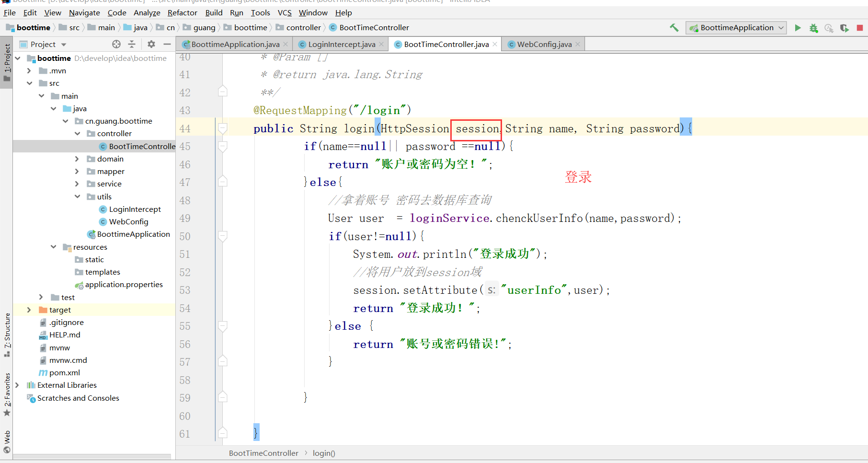868x463 pixels.
Task: Hide the Project tool window
Action: 167,44
